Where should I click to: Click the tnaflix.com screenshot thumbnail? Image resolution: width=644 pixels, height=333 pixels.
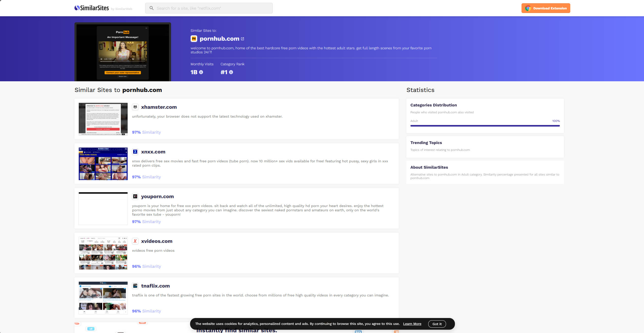(x=103, y=298)
